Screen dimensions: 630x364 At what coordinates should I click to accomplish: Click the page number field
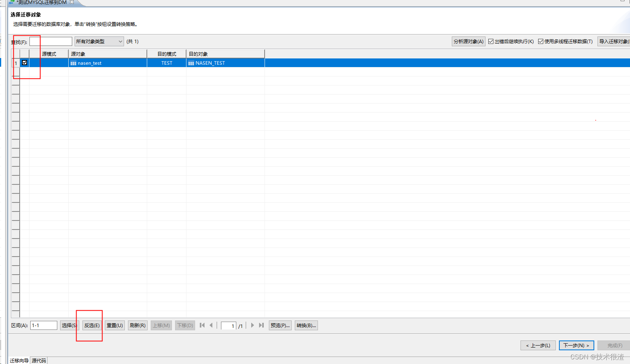228,326
